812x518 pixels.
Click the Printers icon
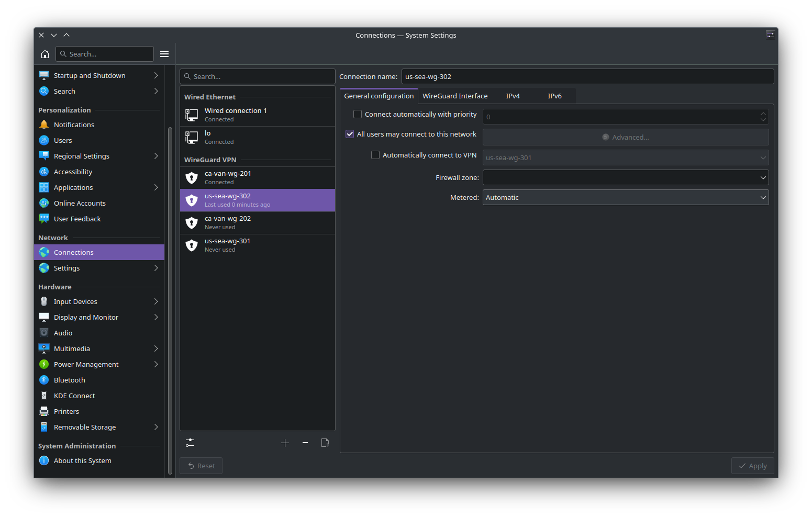44,411
